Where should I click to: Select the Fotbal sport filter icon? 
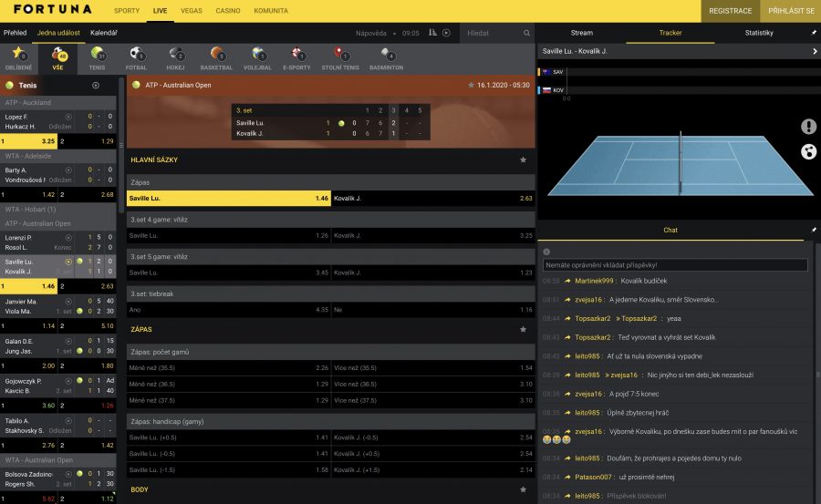point(137,57)
